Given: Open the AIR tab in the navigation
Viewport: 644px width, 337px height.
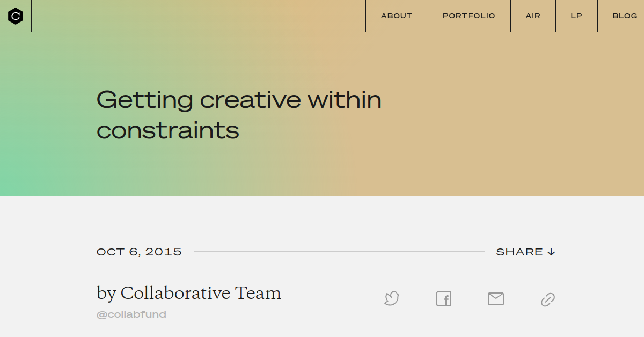Looking at the screenshot, I should 532,16.
